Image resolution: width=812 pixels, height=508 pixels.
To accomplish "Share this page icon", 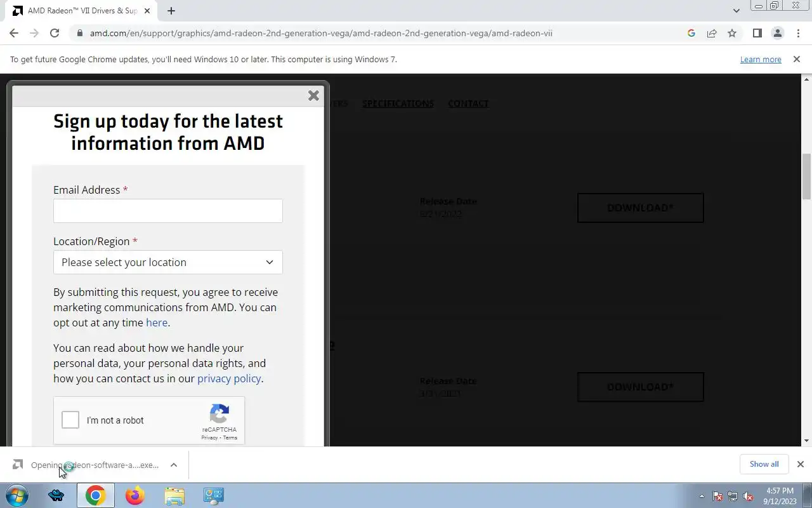I will tap(712, 33).
